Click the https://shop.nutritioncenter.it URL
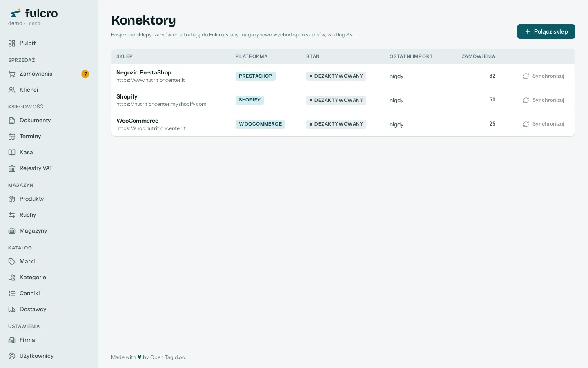The height and width of the screenshot is (368, 588). [151, 128]
